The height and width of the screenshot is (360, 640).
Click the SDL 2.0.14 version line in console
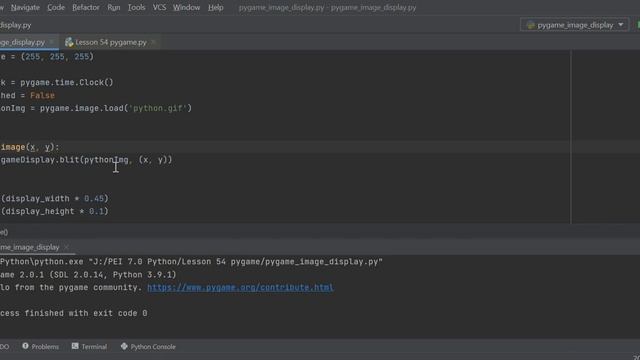coord(88,275)
